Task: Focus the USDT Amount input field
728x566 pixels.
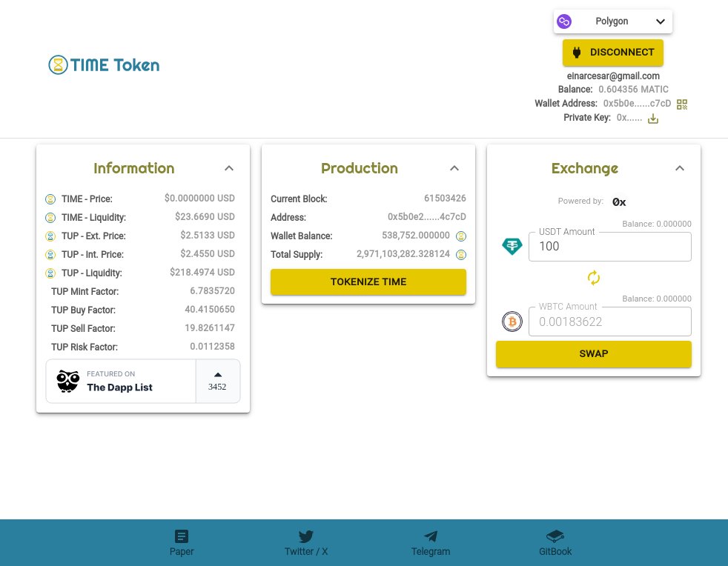Action: (x=609, y=247)
